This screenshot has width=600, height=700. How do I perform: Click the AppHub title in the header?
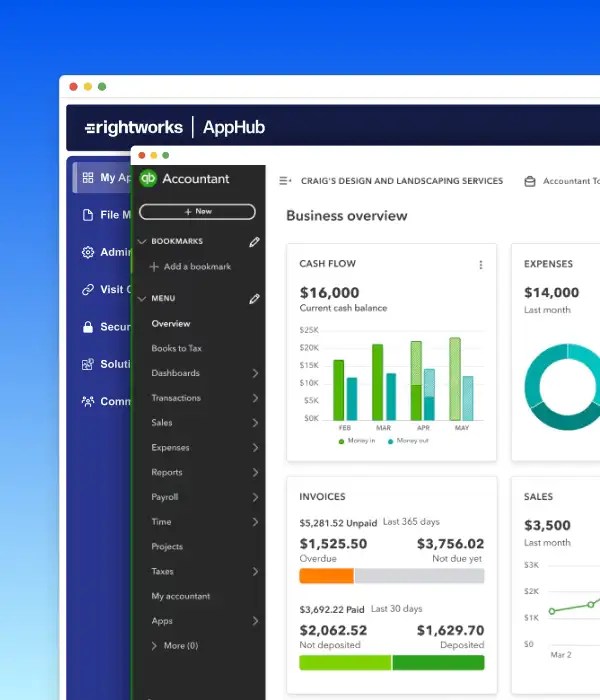pos(234,127)
